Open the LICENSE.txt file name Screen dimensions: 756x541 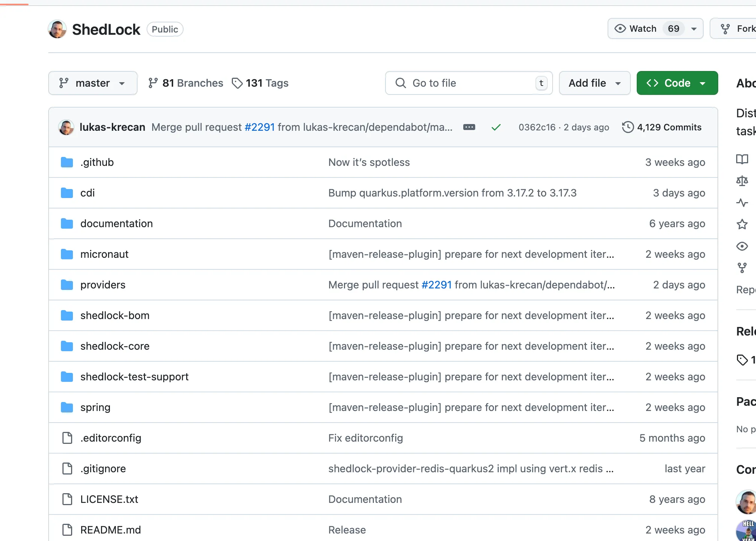coord(109,499)
